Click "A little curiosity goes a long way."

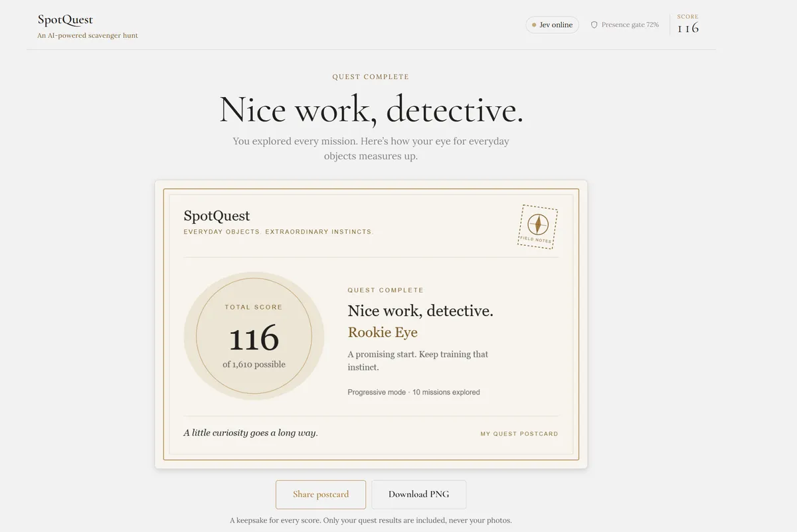(x=251, y=433)
